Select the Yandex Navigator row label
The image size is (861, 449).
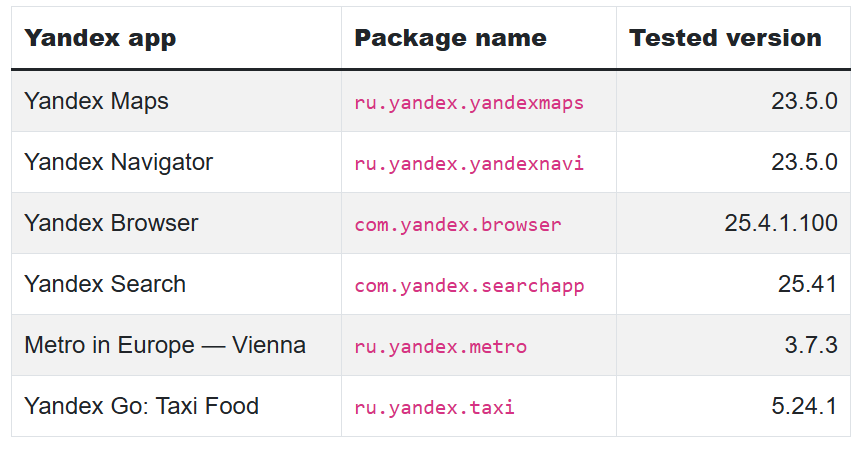pyautogui.click(x=118, y=162)
